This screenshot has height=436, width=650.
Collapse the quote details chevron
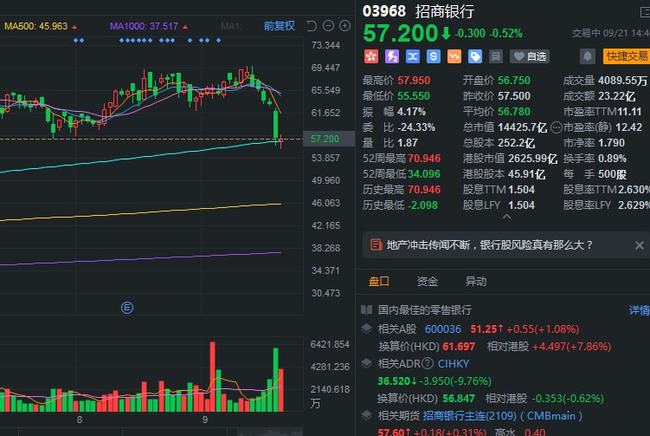tap(507, 217)
